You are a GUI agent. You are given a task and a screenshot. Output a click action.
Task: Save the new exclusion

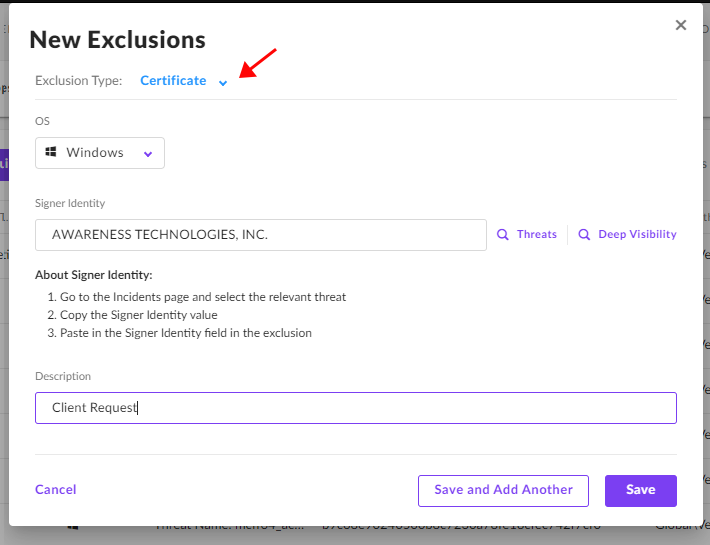point(641,491)
